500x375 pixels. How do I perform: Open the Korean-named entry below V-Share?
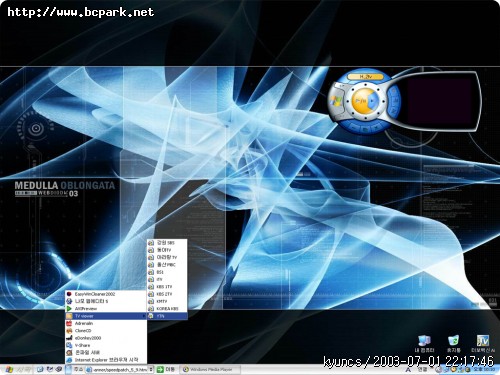pyautogui.click(x=106, y=353)
